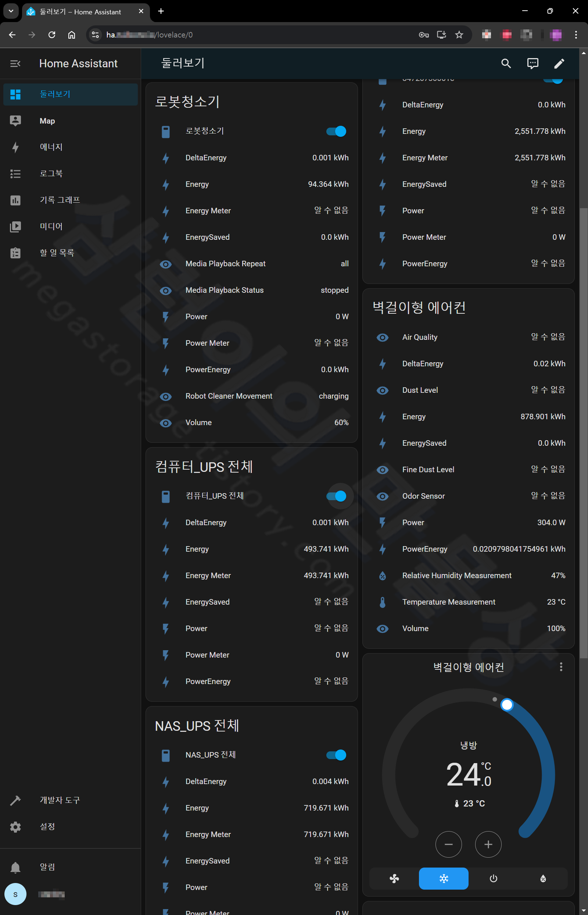Click the 컴퓨터_UPS 전체 card title
The image size is (588, 915).
click(204, 467)
